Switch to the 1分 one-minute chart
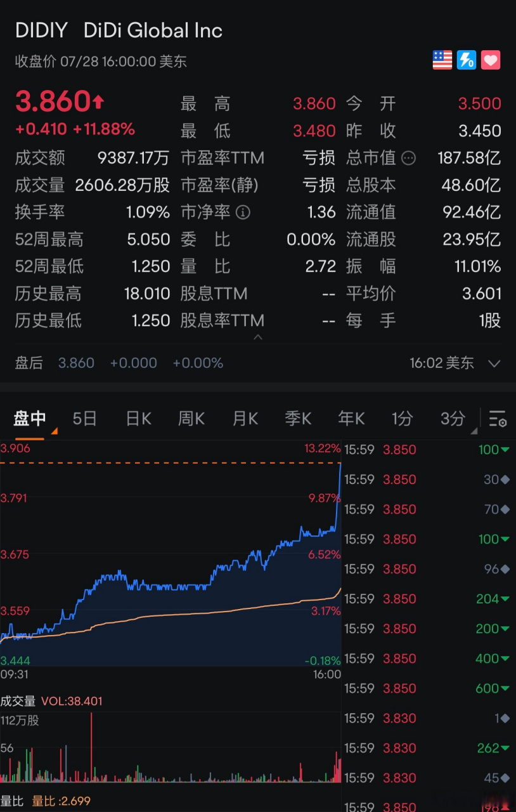 pyautogui.click(x=402, y=419)
